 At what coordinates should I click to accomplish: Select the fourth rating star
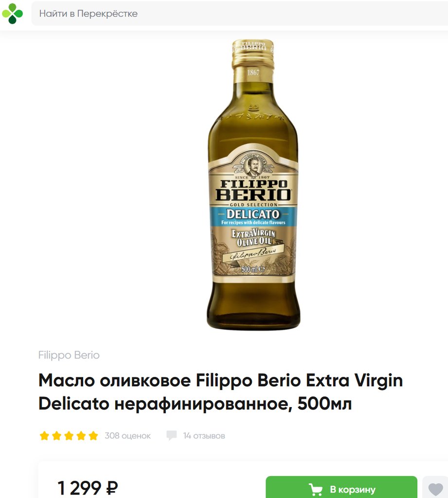(x=81, y=436)
